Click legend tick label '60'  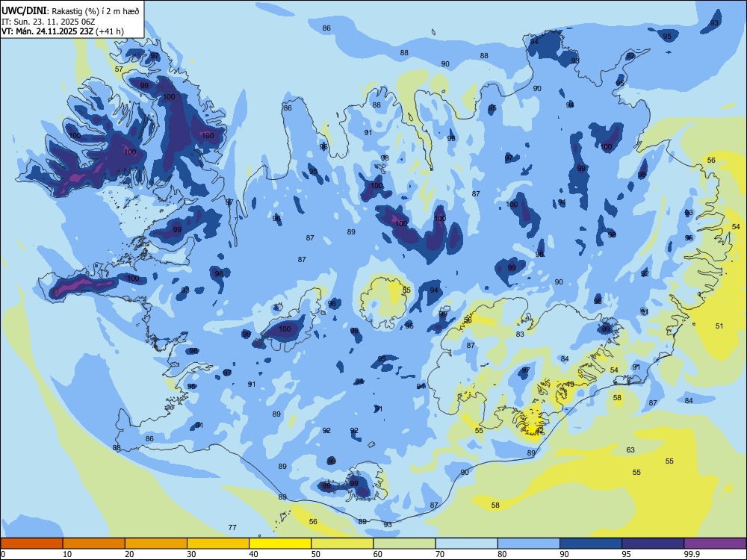(x=378, y=554)
